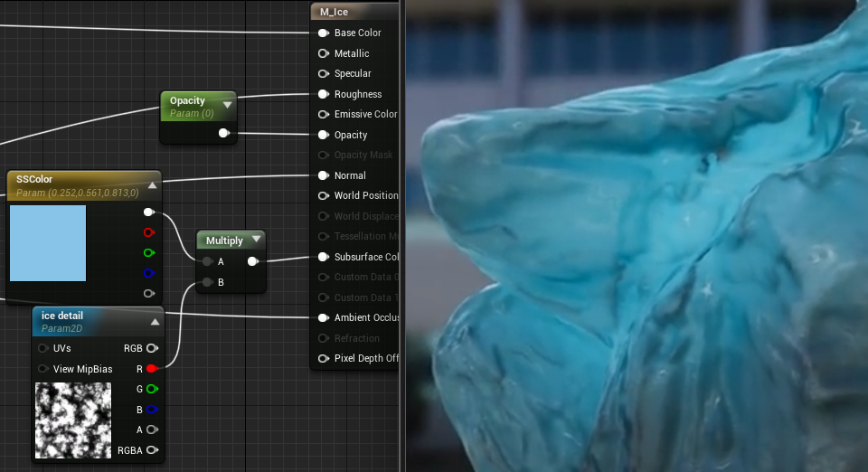Click SSColor green channel output pin
Image resolution: width=868 pixels, height=472 pixels.
(x=148, y=253)
